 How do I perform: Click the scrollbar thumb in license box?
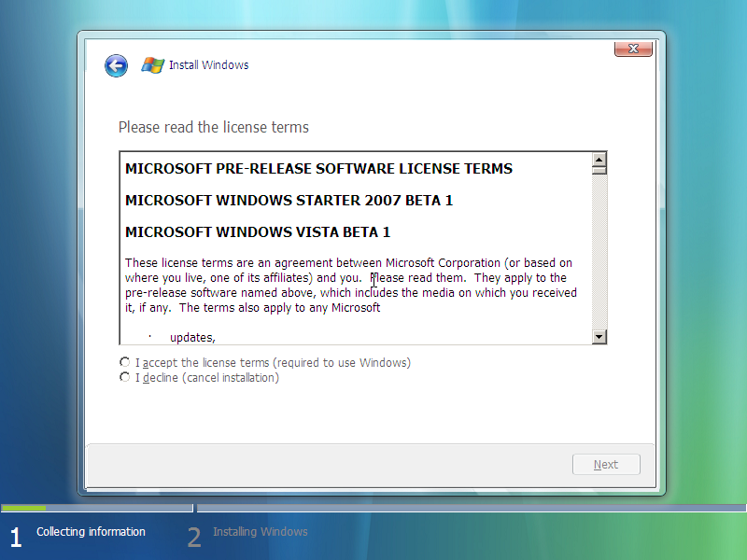599,170
